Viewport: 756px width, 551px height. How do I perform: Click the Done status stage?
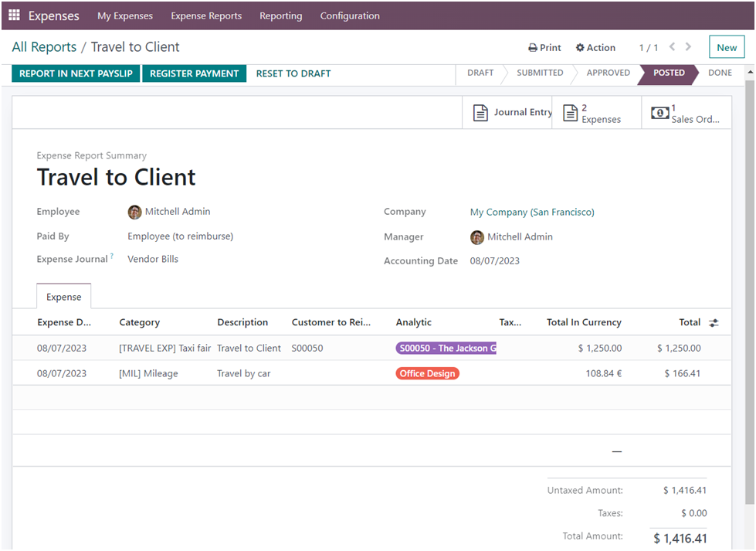click(x=720, y=73)
